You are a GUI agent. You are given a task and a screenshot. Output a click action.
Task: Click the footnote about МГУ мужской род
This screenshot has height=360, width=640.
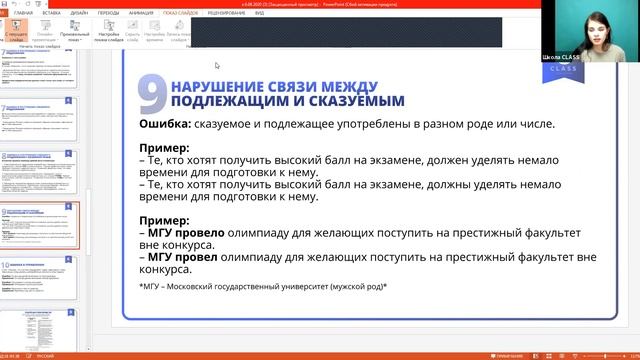pos(263,287)
